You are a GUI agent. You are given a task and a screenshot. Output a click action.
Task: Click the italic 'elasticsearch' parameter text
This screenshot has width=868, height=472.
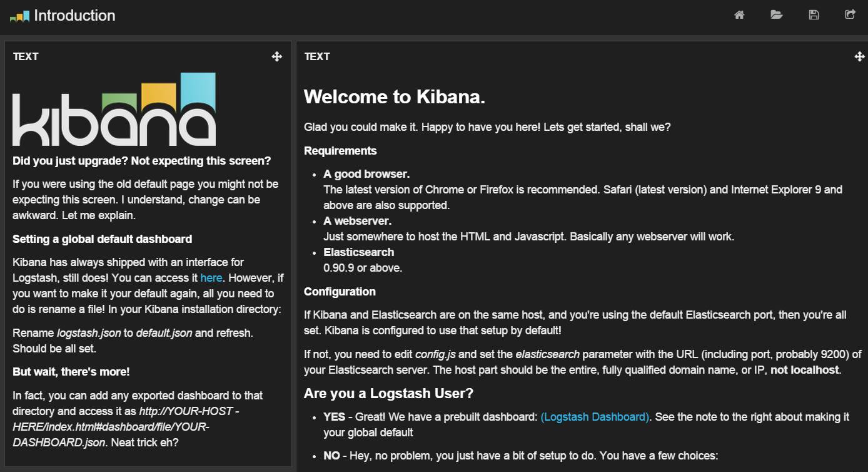(x=547, y=354)
